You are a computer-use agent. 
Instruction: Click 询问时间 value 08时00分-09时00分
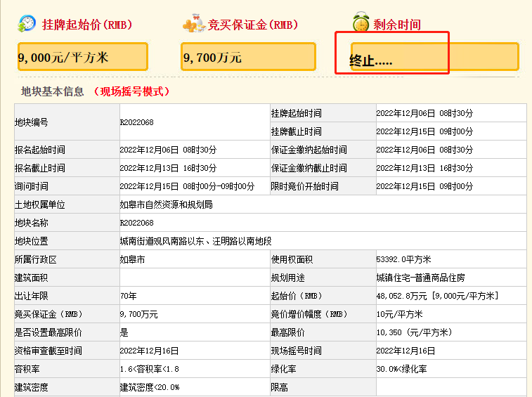(x=219, y=187)
